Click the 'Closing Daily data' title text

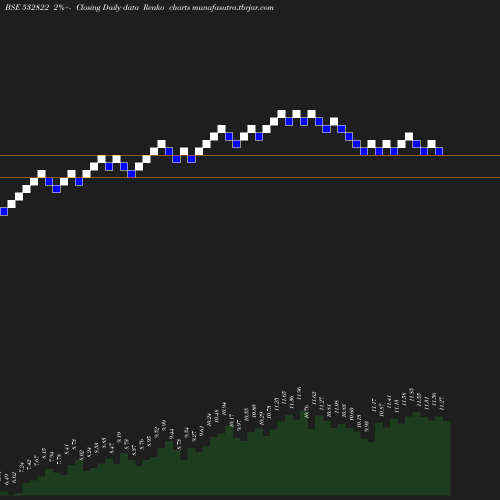pos(107,8)
